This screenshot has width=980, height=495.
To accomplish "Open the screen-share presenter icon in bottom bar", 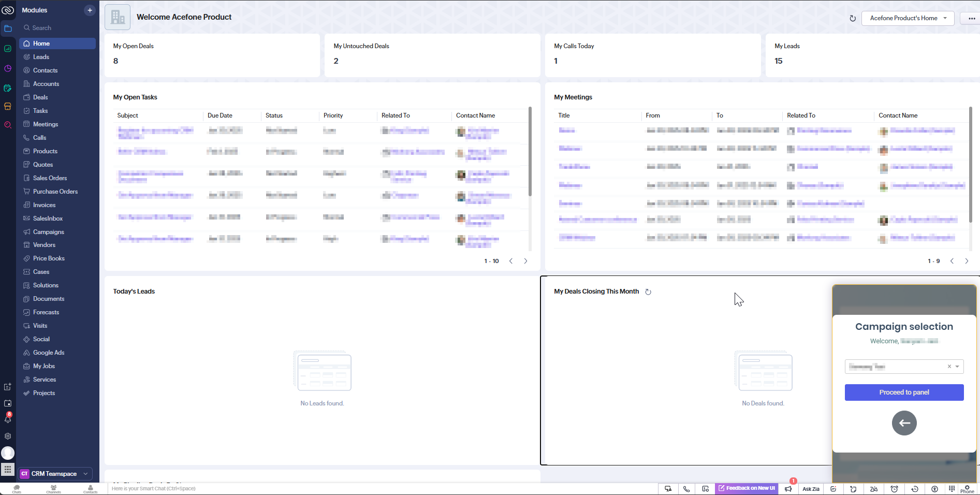I will pyautogui.click(x=668, y=489).
